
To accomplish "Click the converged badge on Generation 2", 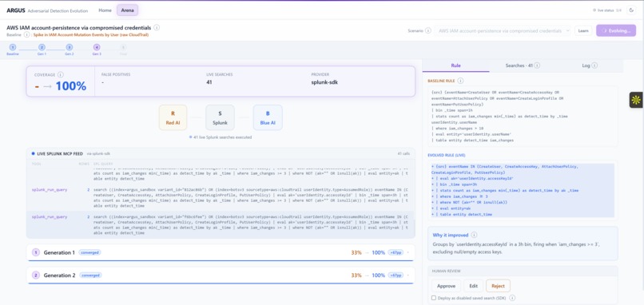I will (90, 275).
